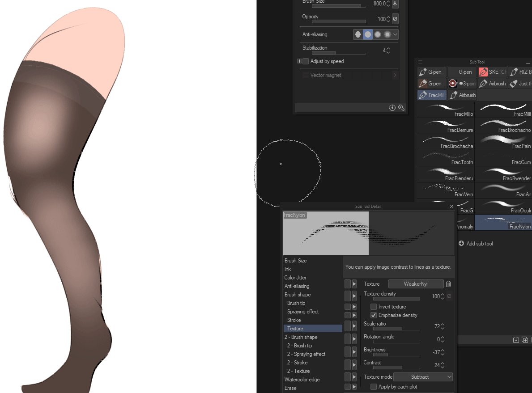Uncheck the Emphasize density checkbox
Image resolution: width=532 pixels, height=393 pixels.
(x=374, y=315)
